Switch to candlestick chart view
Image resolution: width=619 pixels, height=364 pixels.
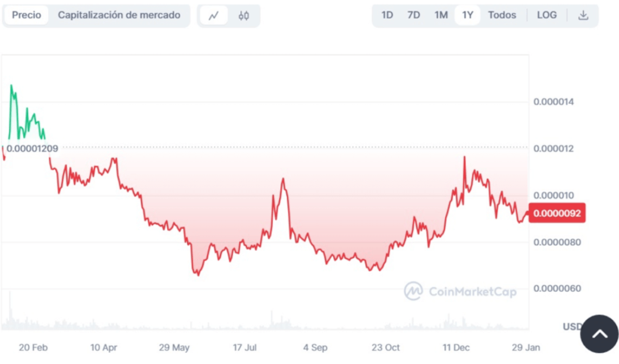tap(243, 15)
